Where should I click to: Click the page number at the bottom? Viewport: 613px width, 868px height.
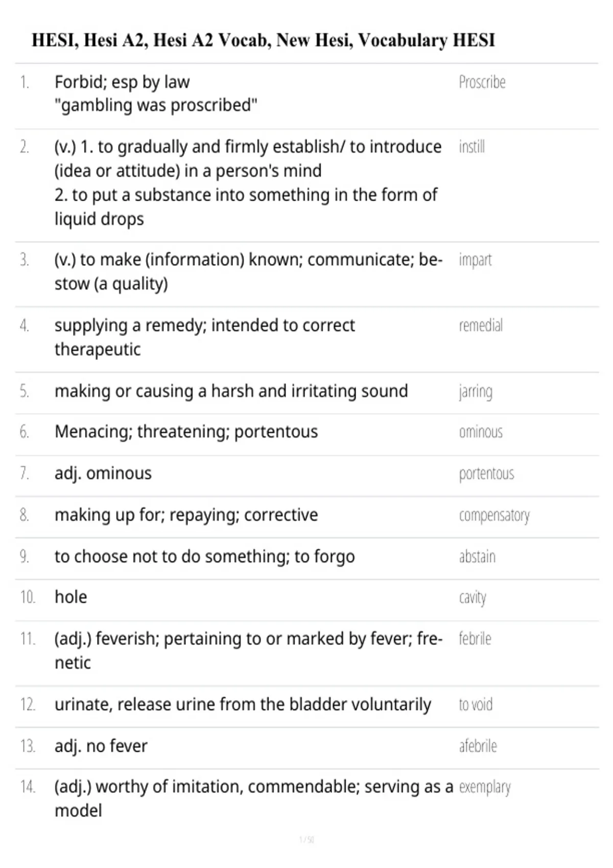(306, 840)
